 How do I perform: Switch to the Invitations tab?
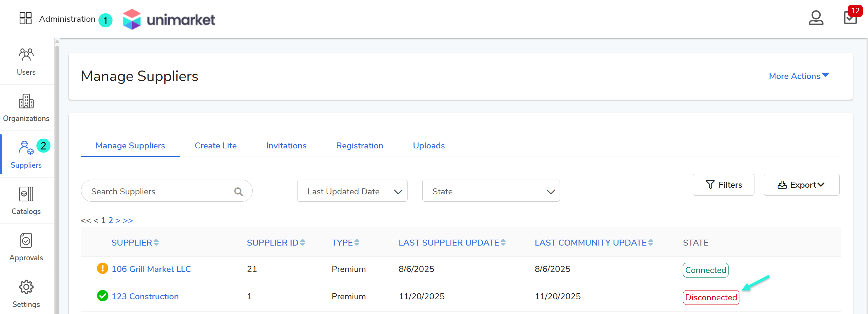click(286, 146)
